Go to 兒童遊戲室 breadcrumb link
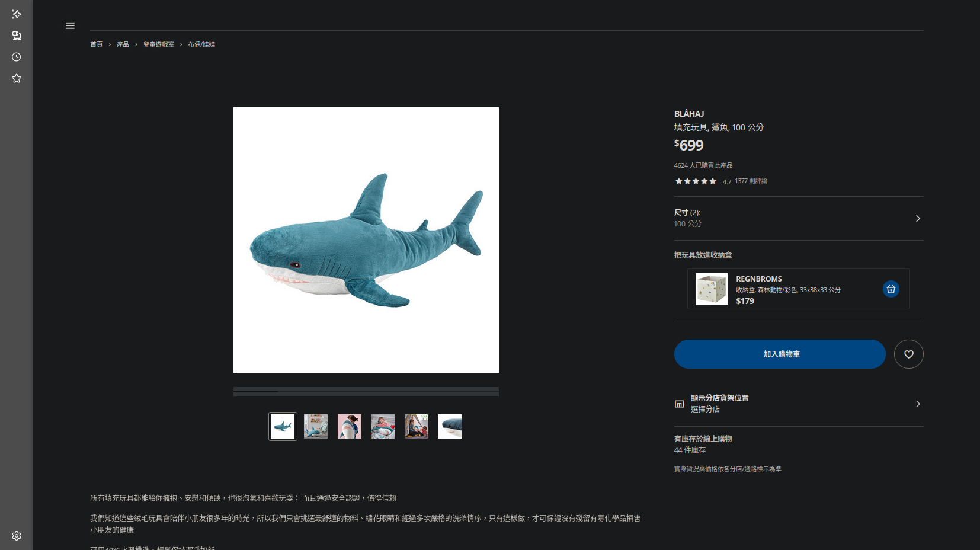980x550 pixels. [x=158, y=44]
